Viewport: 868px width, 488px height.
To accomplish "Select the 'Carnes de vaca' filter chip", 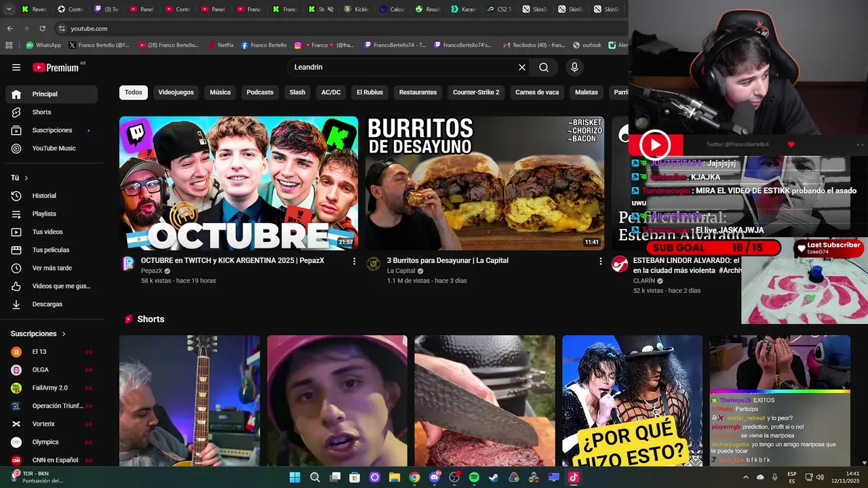I will coord(537,92).
